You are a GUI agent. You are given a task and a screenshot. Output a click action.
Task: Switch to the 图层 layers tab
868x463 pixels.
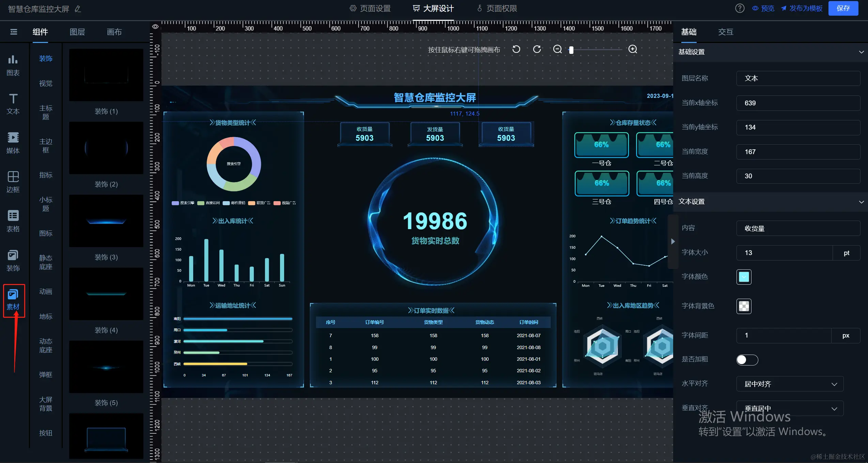(77, 32)
